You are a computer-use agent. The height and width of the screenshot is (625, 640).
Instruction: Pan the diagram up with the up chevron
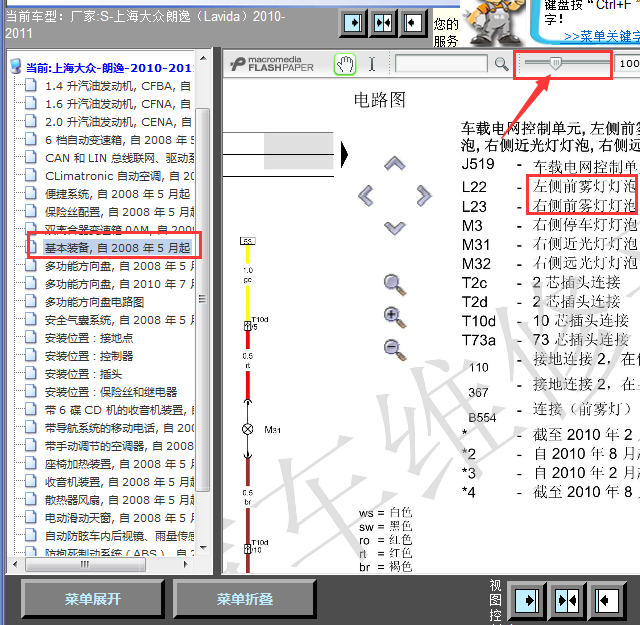(395, 164)
